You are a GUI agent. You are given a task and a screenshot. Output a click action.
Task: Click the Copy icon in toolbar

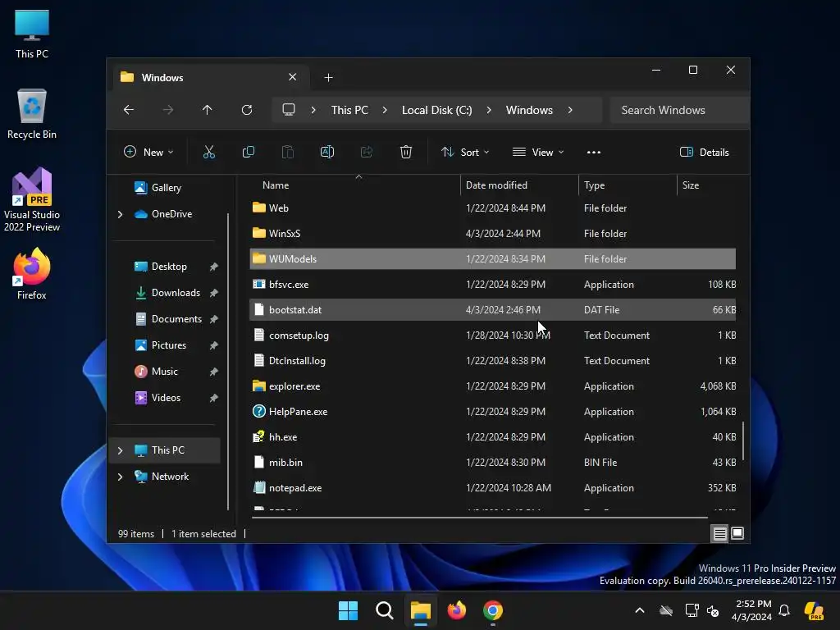coord(248,152)
